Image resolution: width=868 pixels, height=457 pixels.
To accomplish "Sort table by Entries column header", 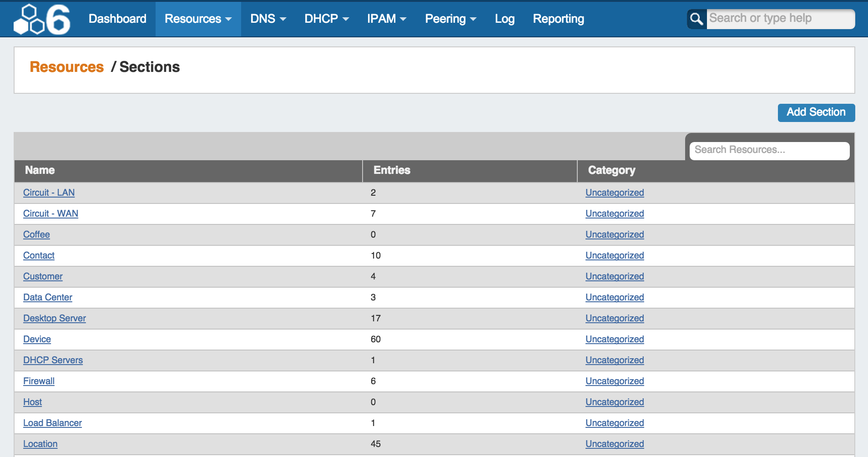I will (x=392, y=170).
